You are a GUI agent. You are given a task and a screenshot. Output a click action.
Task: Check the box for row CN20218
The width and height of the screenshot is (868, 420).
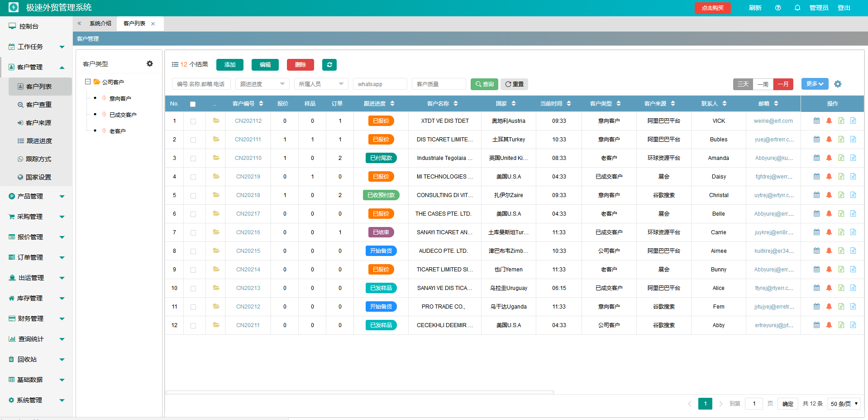(193, 196)
